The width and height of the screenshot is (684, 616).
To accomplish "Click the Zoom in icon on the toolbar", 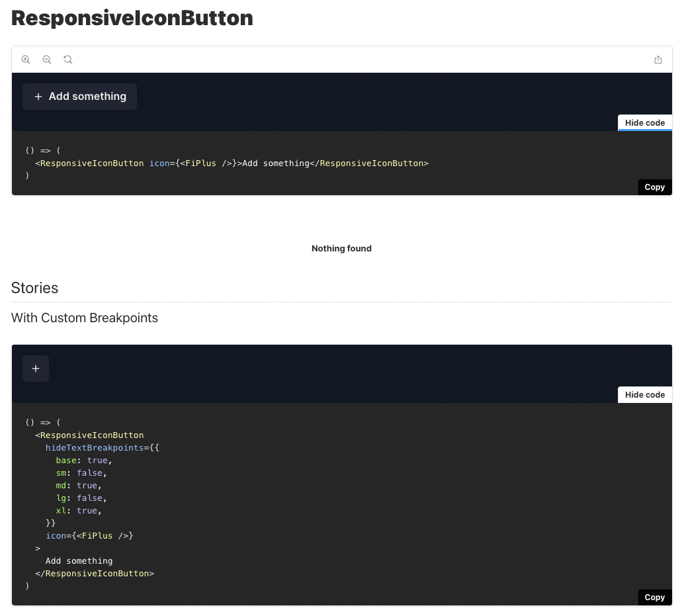I will (x=25, y=60).
